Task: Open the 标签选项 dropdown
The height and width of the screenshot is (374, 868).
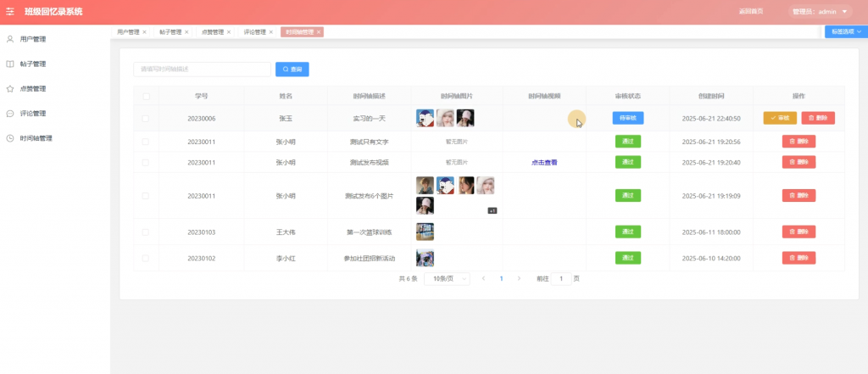Action: tap(846, 32)
